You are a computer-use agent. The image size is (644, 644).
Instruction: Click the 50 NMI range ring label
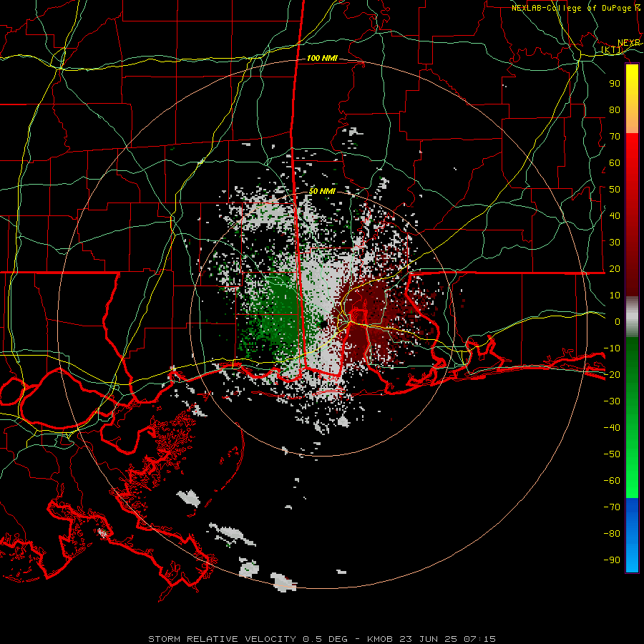click(x=322, y=191)
